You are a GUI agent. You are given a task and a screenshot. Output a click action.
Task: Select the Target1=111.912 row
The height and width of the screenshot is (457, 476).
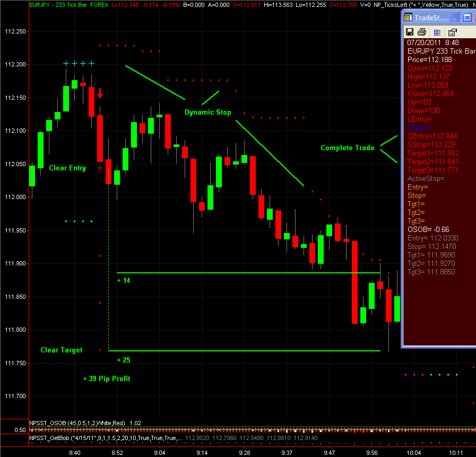pos(433,153)
